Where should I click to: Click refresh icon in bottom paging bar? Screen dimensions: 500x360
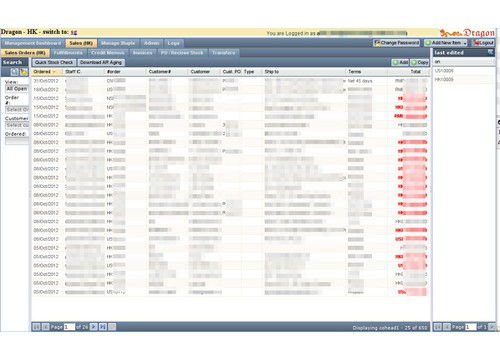coord(112,327)
